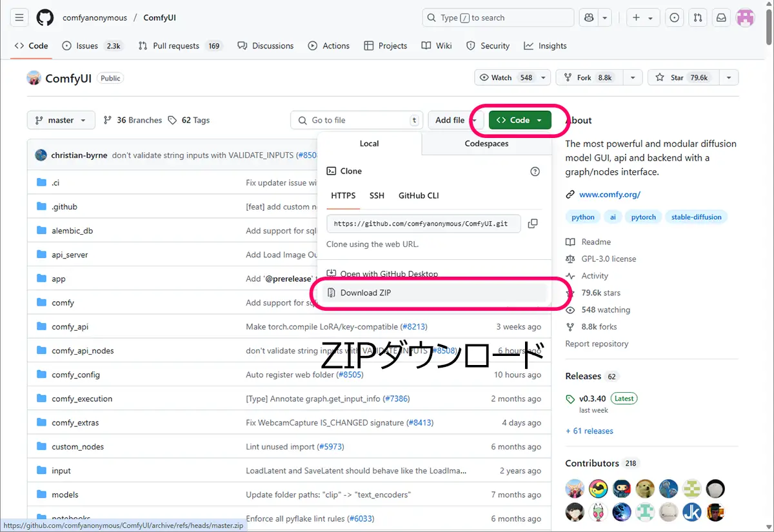Go to the comfyanonymous owner link
This screenshot has height=532, width=774.
95,18
